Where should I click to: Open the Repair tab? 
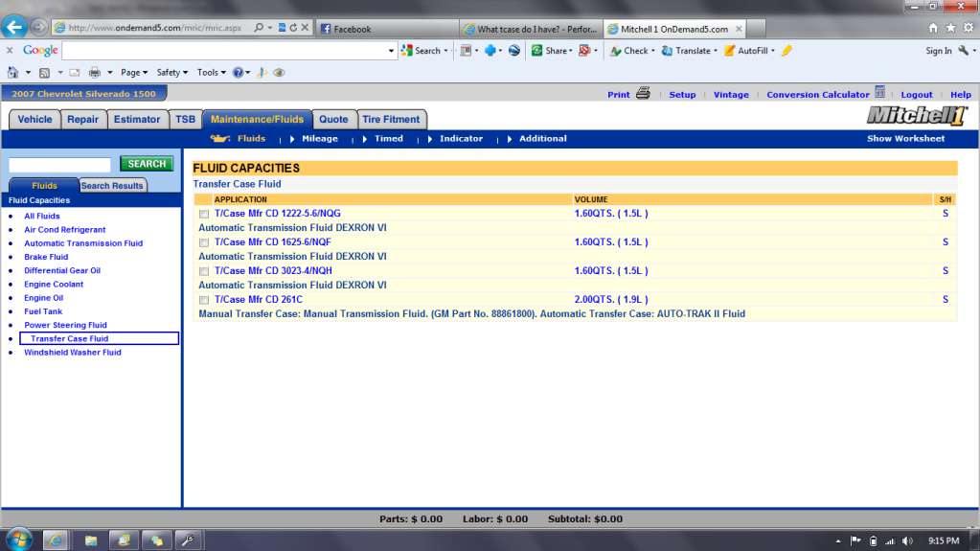(x=83, y=120)
